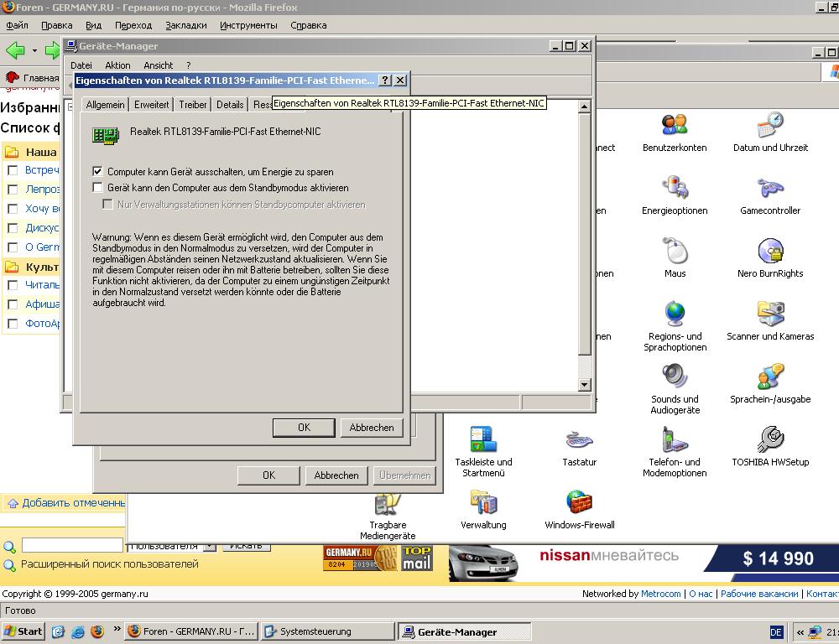This screenshot has width=839, height=644.
Task: Tick the checkbox next to O Germ forum
Action: 13,247
